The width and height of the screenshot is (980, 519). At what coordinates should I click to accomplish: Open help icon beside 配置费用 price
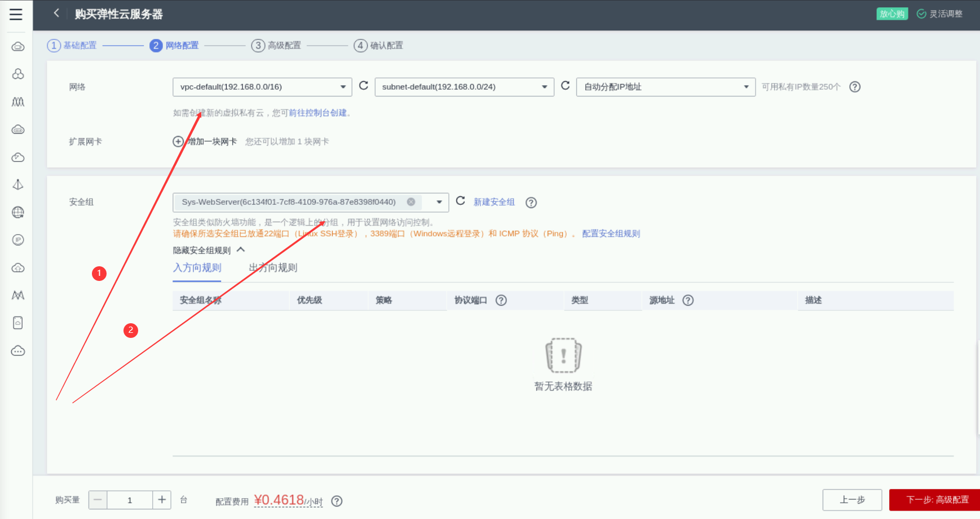pyautogui.click(x=337, y=501)
